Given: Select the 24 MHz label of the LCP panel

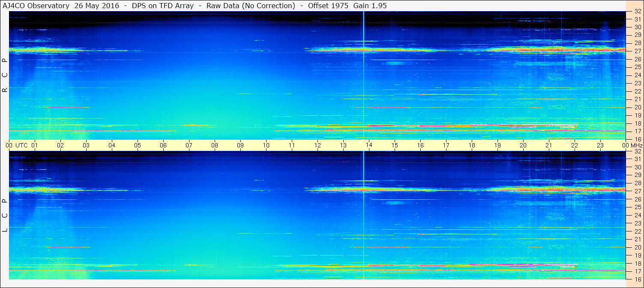Looking at the screenshot, I should [x=638, y=215].
